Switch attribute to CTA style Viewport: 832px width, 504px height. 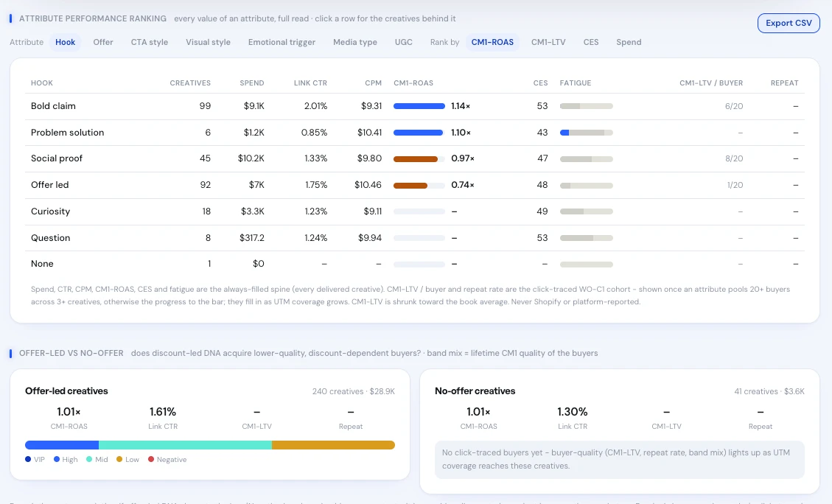[149, 42]
